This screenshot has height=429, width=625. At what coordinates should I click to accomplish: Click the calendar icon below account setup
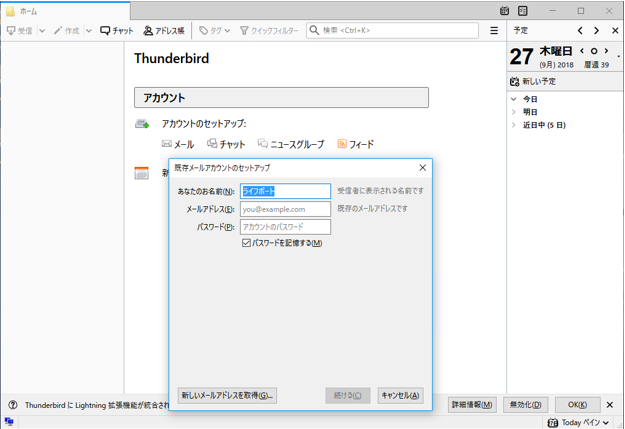click(x=142, y=173)
